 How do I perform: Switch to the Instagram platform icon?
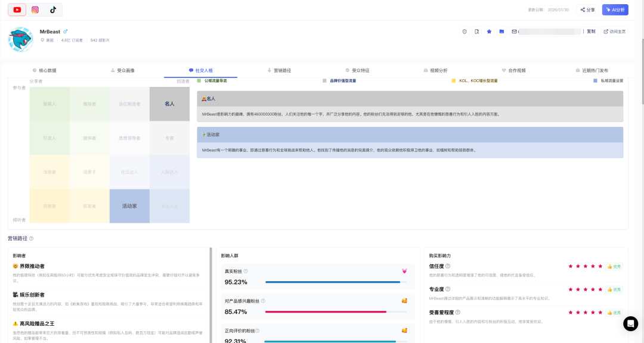tap(34, 10)
